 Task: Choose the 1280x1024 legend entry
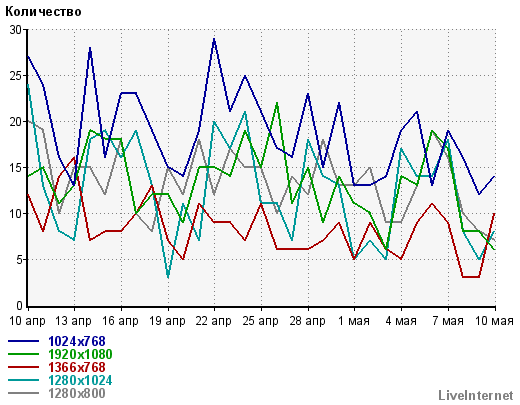tap(80, 380)
